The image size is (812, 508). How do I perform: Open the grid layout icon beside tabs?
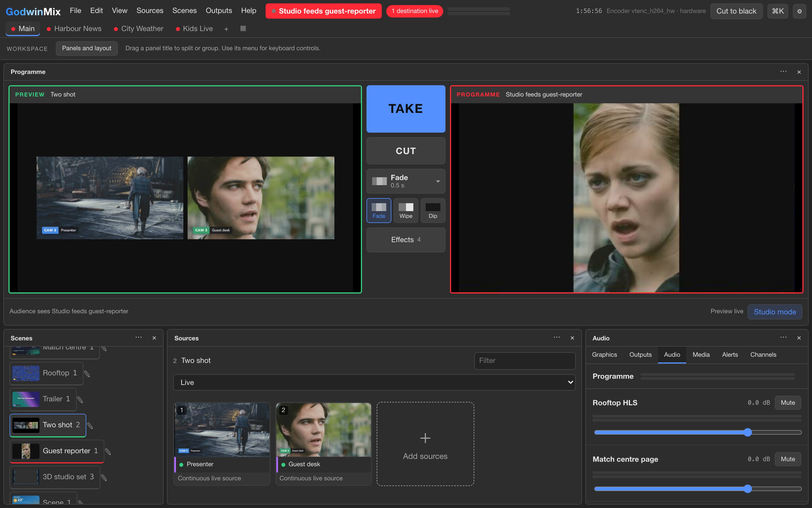point(243,29)
